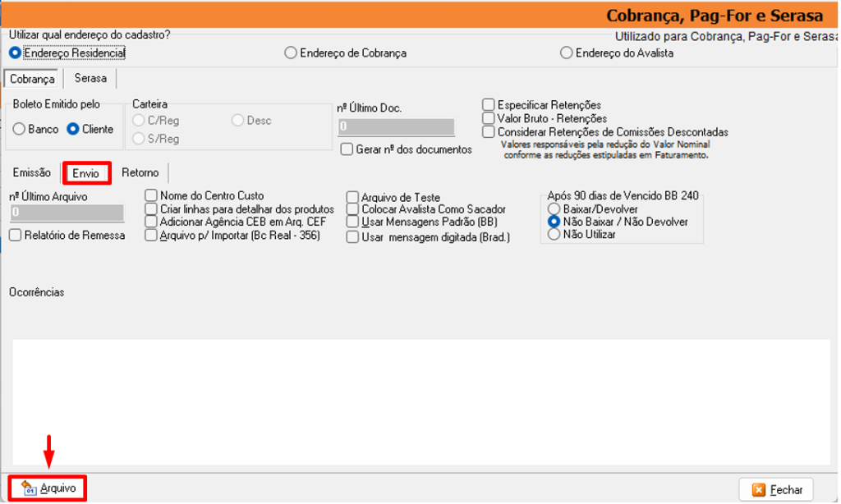Click the Arquivo file icon

click(29, 488)
